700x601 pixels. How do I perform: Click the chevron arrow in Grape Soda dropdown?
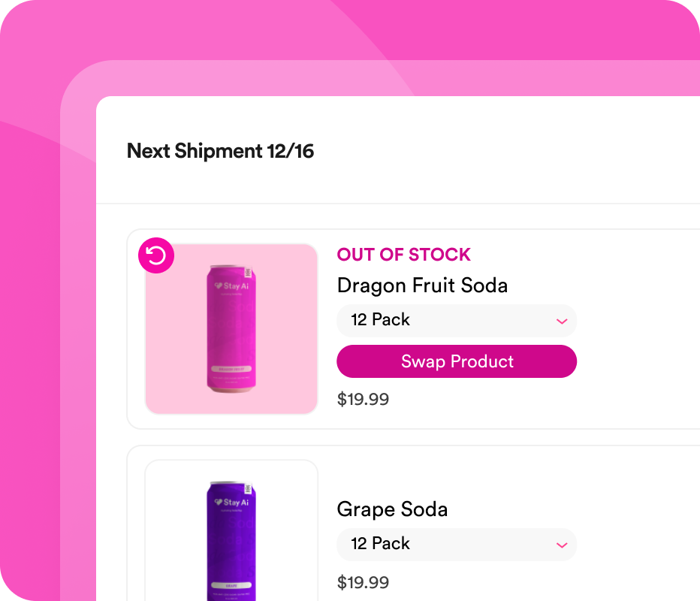tap(561, 545)
